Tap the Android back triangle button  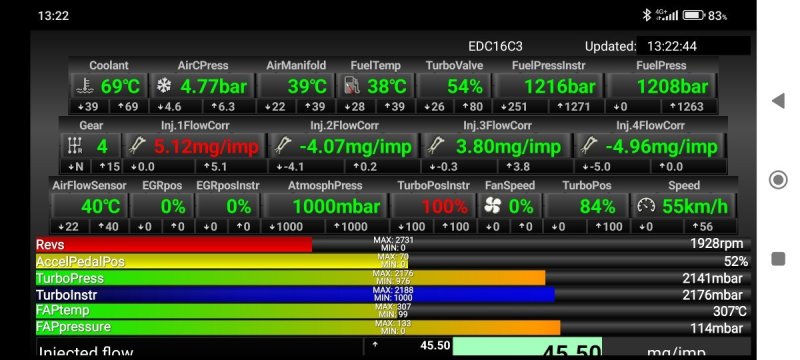(x=778, y=100)
